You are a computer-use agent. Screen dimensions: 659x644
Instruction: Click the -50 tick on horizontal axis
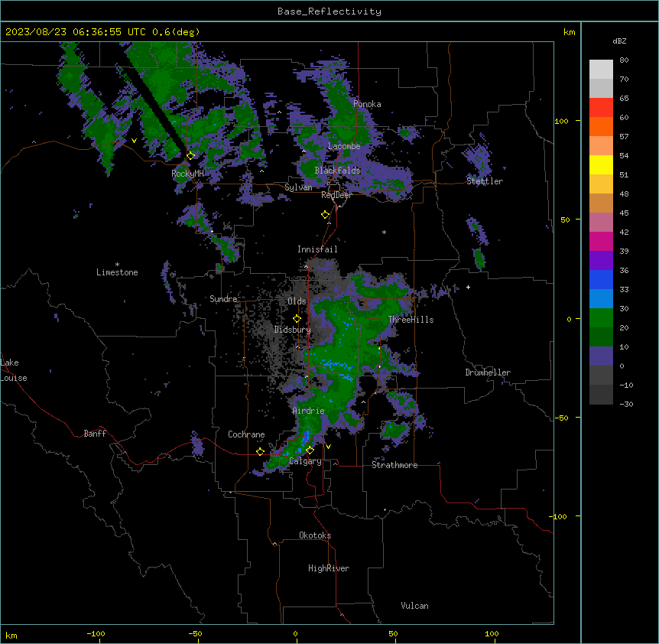click(195, 633)
